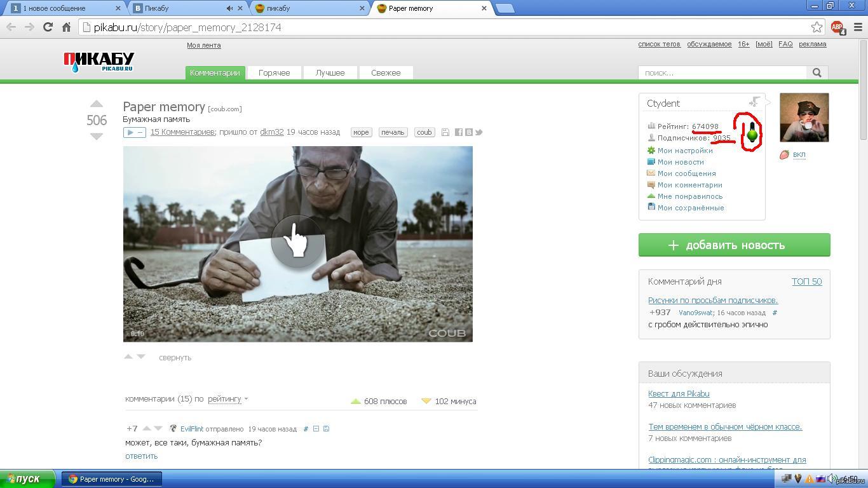Viewport: 868px width, 488px height.
Task: Click the logout icon beside Ctydent
Action: point(754,102)
